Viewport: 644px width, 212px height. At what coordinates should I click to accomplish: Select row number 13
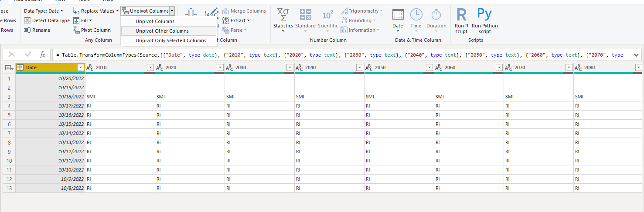(x=9, y=188)
